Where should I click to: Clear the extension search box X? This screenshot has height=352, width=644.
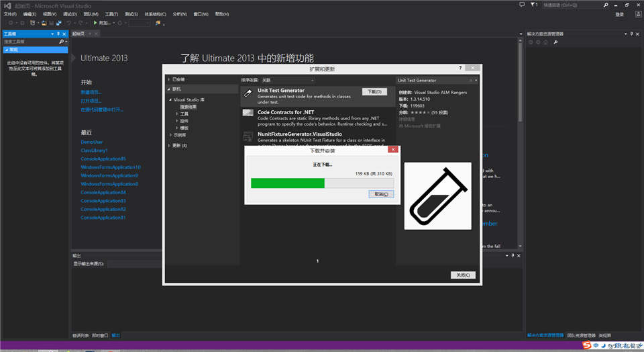tap(471, 81)
